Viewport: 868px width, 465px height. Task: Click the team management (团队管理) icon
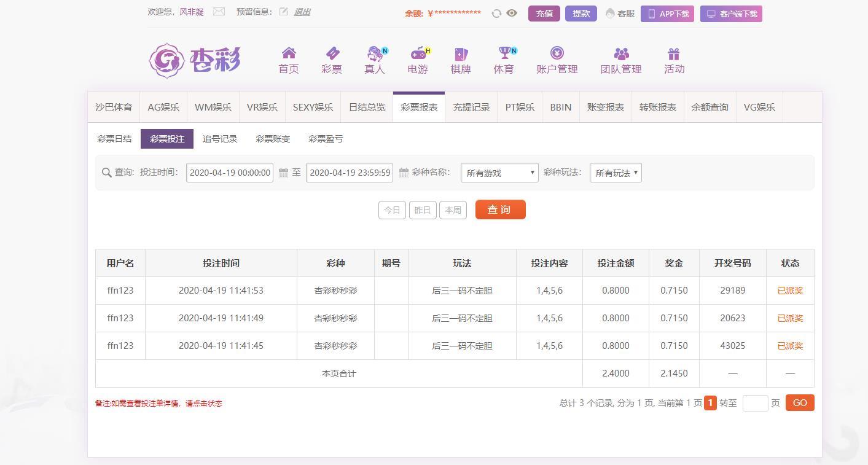tap(621, 53)
